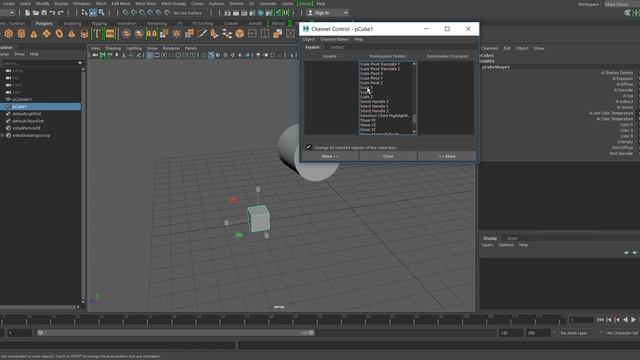
Task: Click the first layer editor arrow icon
Action: 626,253
